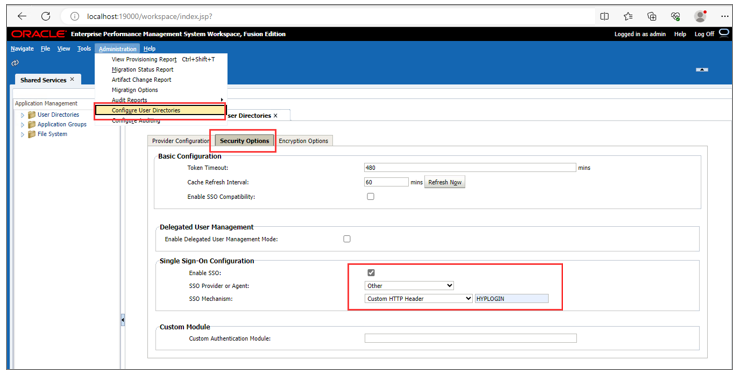
Task: Click the Help link in top header
Action: click(x=680, y=34)
